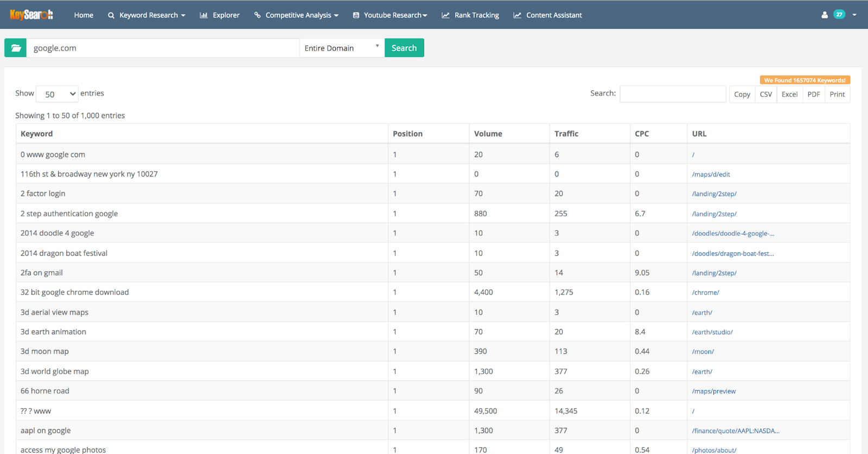Open the Competitive Analysis menu
Image resolution: width=868 pixels, height=454 pixels.
click(296, 15)
